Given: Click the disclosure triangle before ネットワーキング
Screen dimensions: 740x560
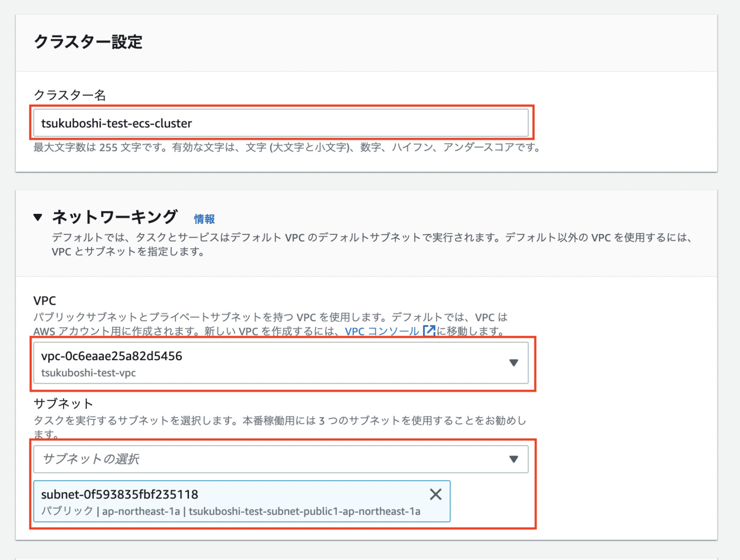Looking at the screenshot, I should tap(39, 217).
